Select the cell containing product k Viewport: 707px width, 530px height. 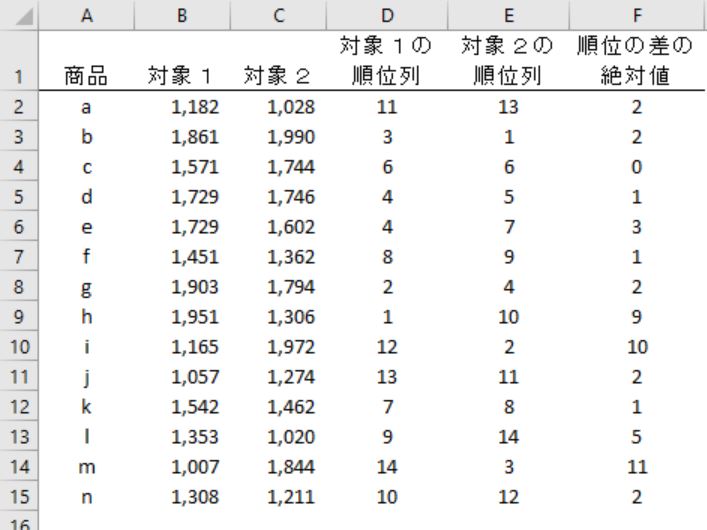(x=86, y=406)
